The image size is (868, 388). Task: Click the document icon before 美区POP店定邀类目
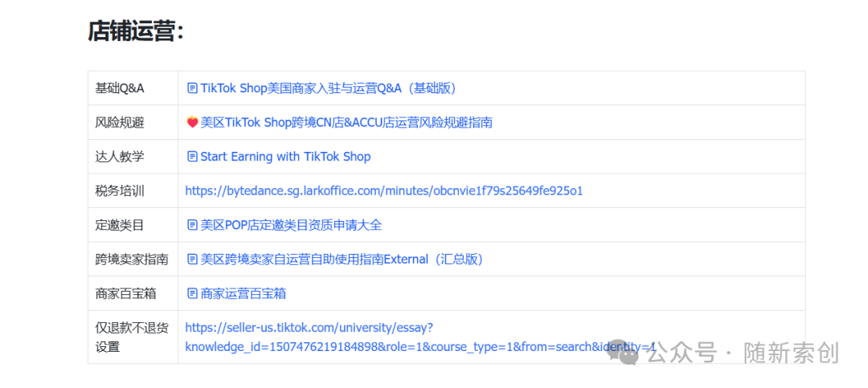pyautogui.click(x=193, y=225)
